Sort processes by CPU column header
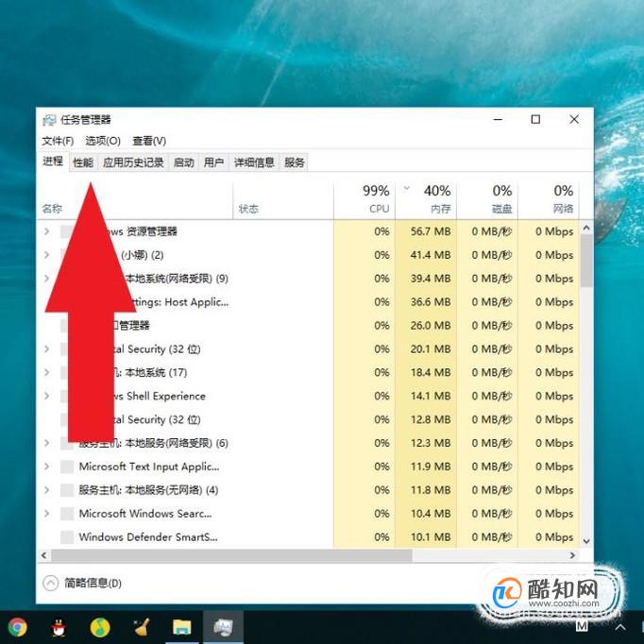The image size is (644, 644). click(364, 199)
